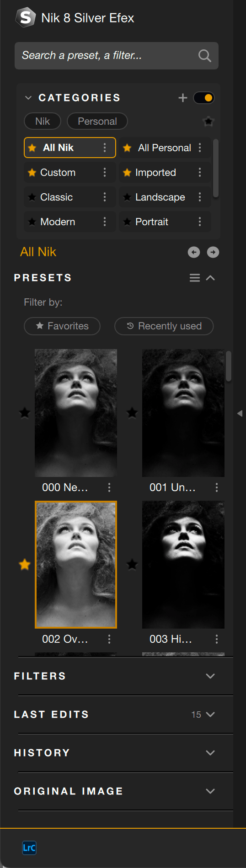Filter presets by Recently used

pyautogui.click(x=164, y=326)
